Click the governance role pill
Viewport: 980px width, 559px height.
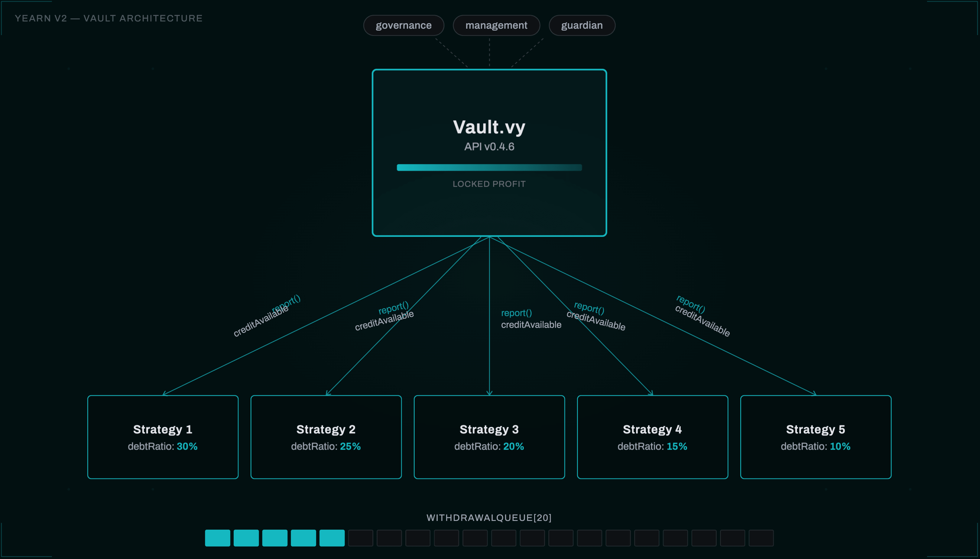(404, 25)
